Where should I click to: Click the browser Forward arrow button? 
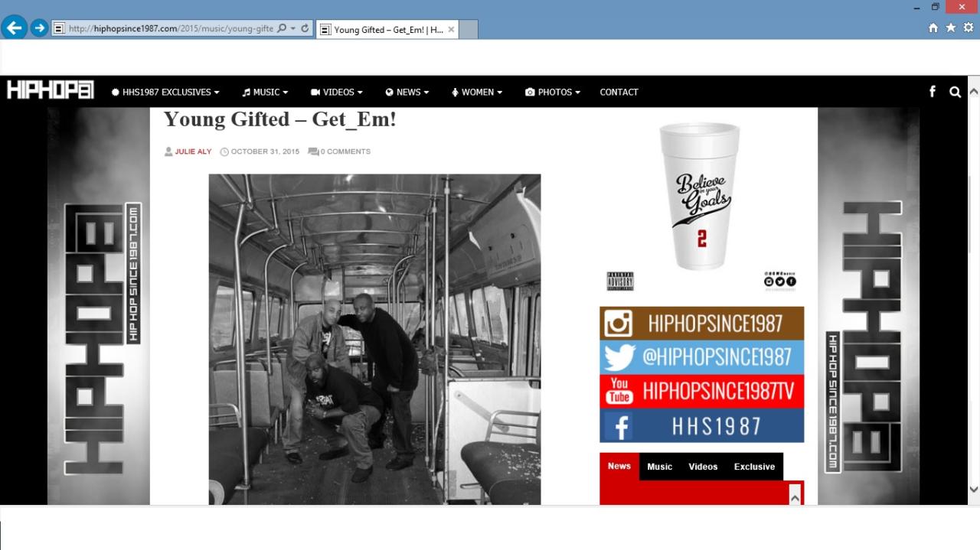(39, 28)
